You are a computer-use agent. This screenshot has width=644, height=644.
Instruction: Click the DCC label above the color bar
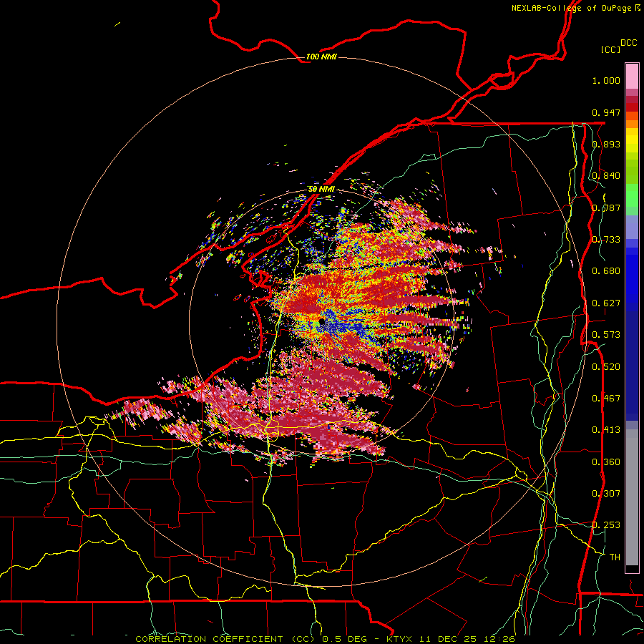[x=628, y=43]
